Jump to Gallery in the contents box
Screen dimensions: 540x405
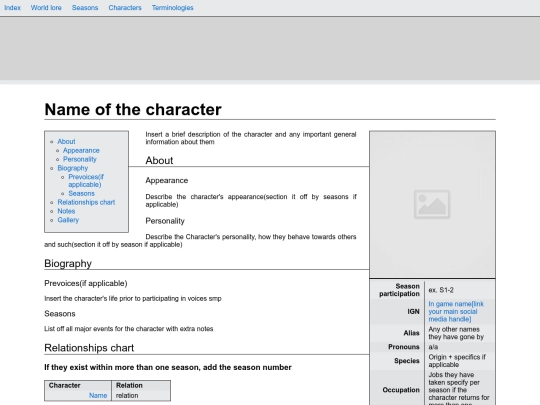[68, 220]
